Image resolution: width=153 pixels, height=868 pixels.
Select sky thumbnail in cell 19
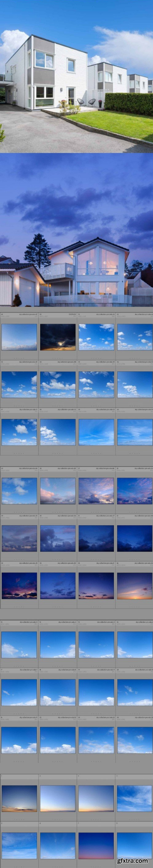(x=96, y=692)
